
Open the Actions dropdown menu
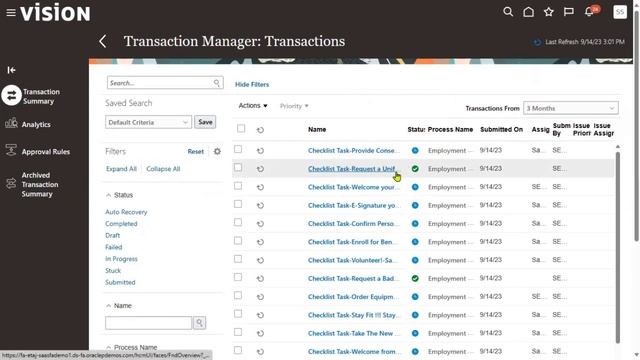pos(253,106)
